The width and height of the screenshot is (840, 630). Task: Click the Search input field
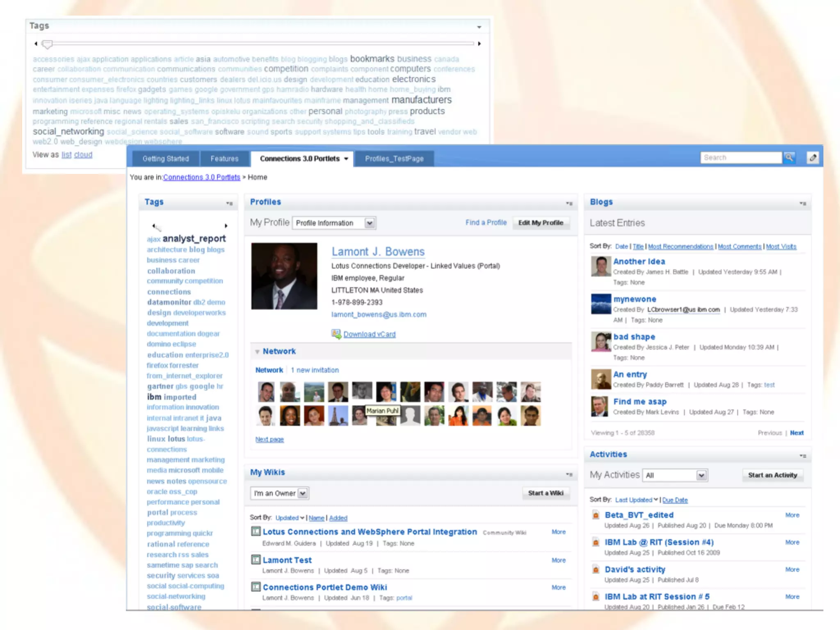tap(740, 157)
